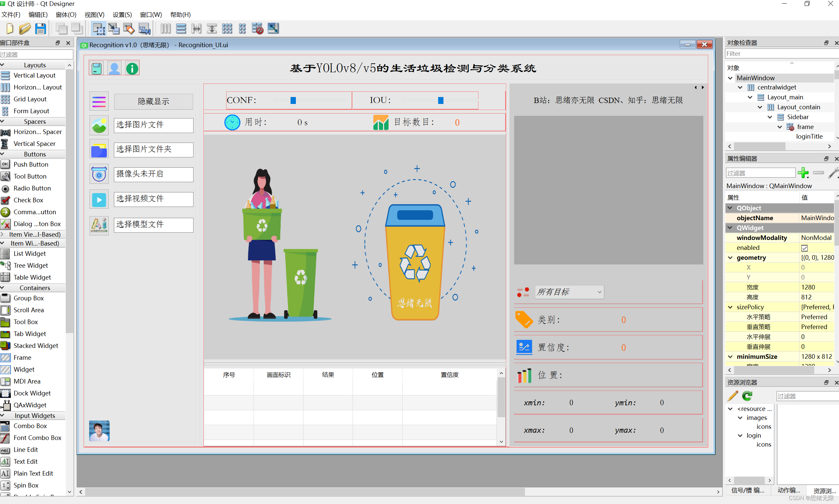The width and height of the screenshot is (839, 504).
Task: Collapse the geometry property group
Action: [730, 257]
